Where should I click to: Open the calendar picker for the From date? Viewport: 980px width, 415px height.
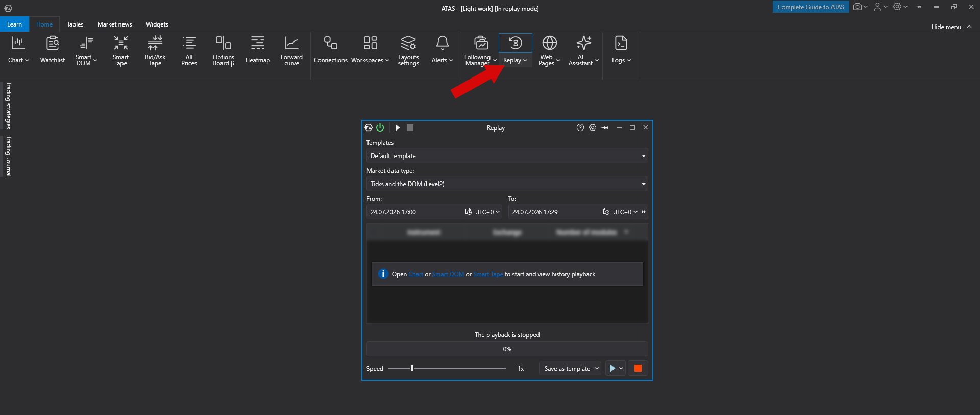[x=469, y=212]
